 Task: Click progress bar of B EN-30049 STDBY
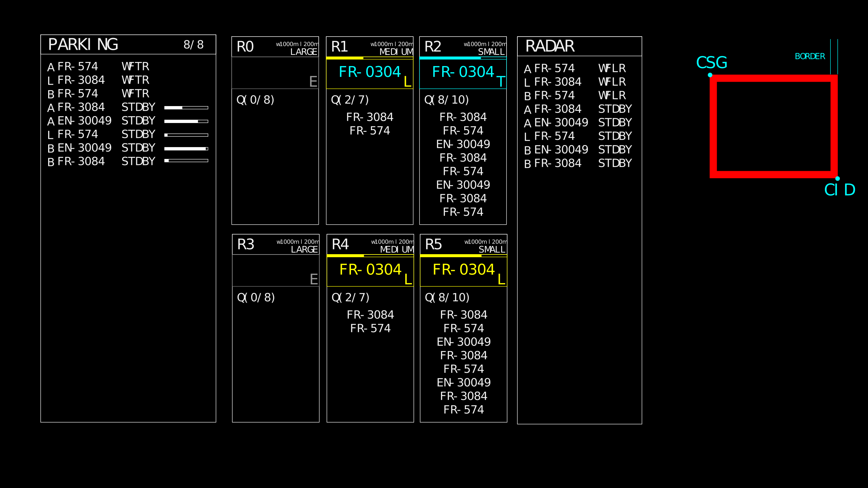tap(186, 148)
